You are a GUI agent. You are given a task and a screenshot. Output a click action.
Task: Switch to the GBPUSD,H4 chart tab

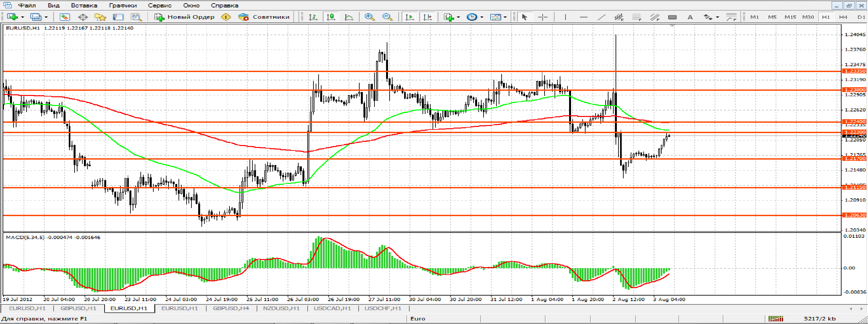[231, 308]
